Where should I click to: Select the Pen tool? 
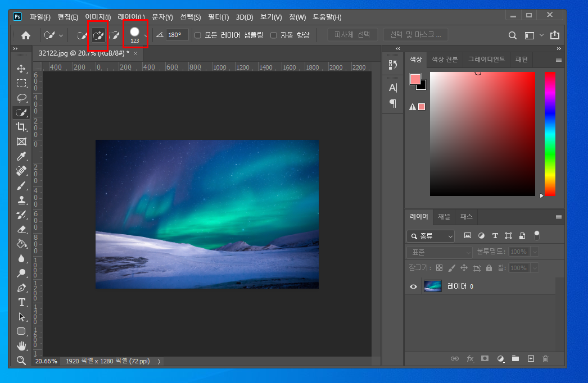(21, 288)
